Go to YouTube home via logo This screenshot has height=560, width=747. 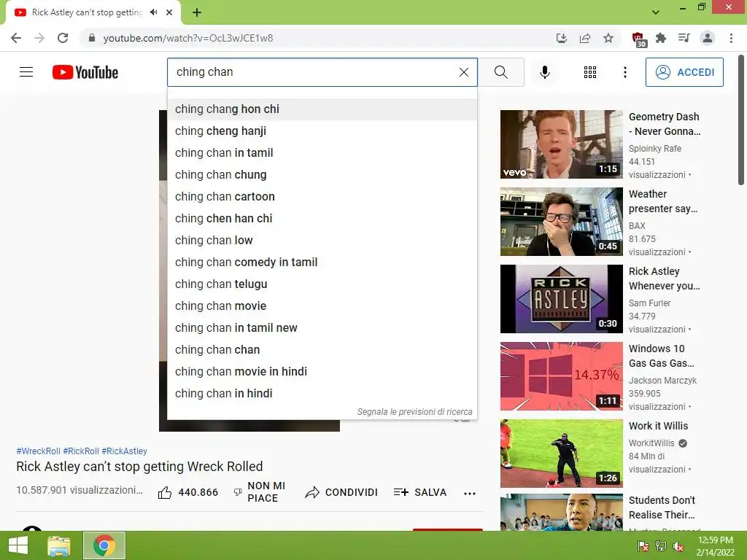click(85, 72)
